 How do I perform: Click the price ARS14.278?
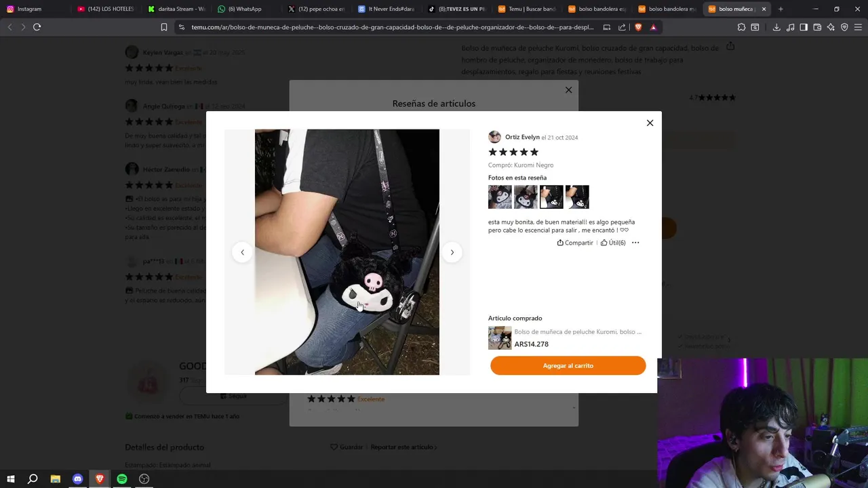532,344
